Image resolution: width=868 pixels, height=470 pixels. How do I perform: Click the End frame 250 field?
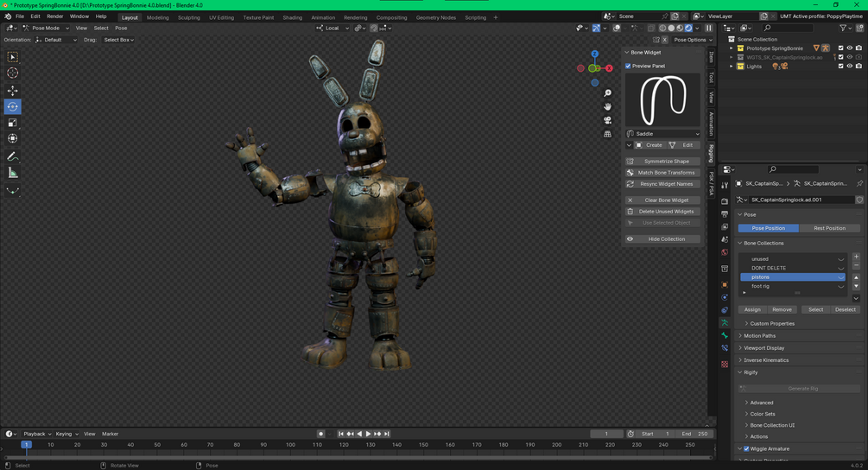(x=695, y=434)
